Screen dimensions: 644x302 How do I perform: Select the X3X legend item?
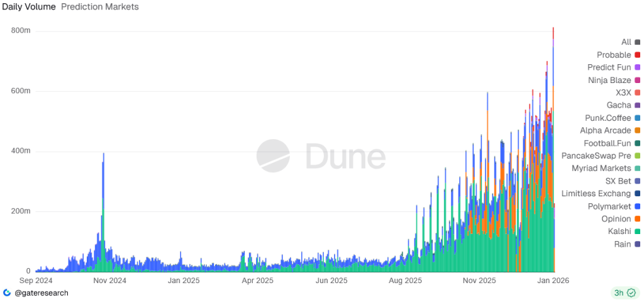(x=623, y=92)
